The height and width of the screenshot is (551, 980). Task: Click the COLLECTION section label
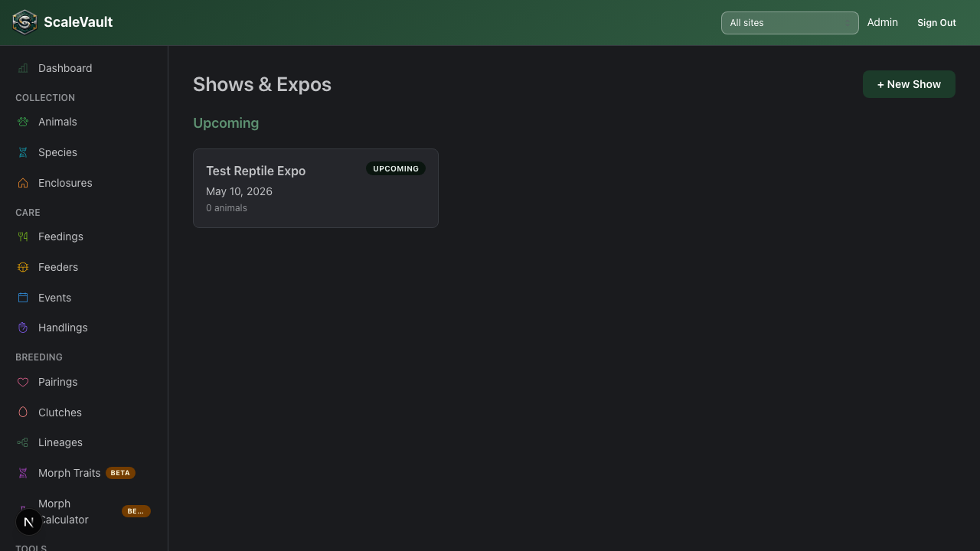click(45, 98)
